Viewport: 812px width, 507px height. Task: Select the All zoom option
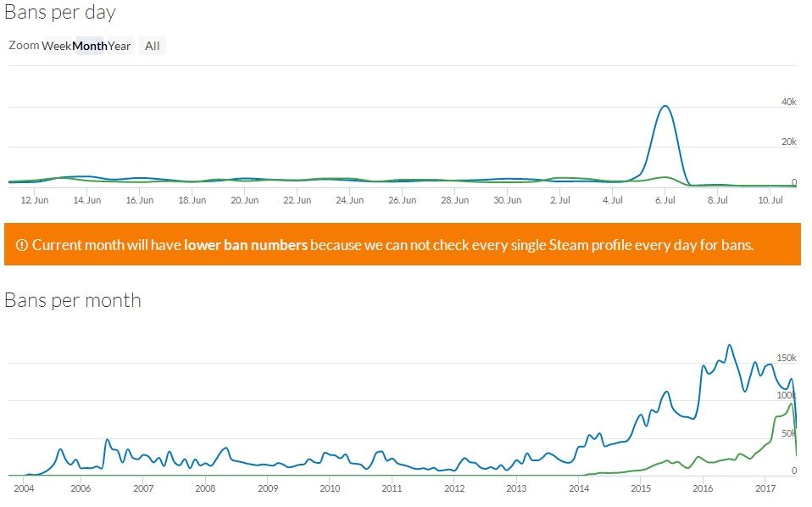(x=151, y=46)
